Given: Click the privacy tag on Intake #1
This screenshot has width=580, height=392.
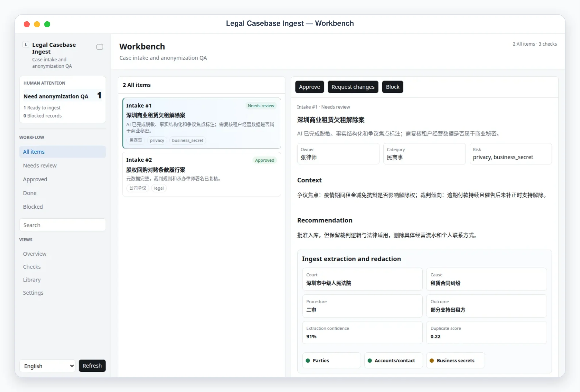Looking at the screenshot, I should click(157, 140).
